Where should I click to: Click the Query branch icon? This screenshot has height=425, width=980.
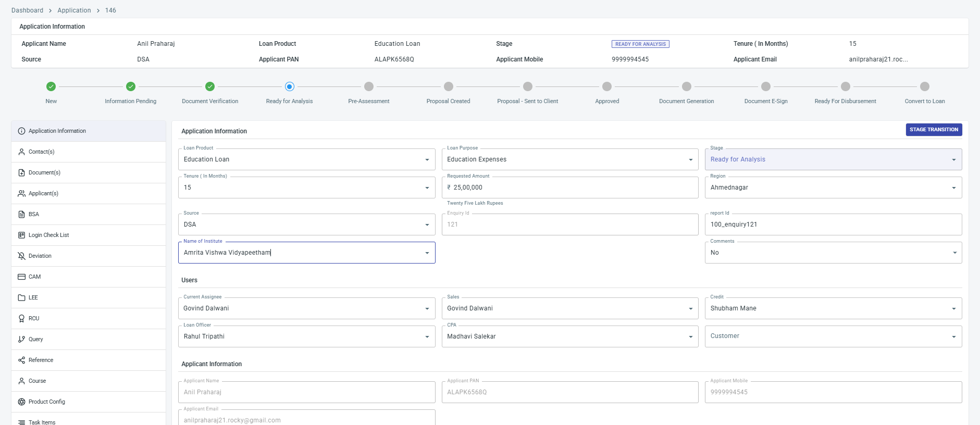[21, 339]
